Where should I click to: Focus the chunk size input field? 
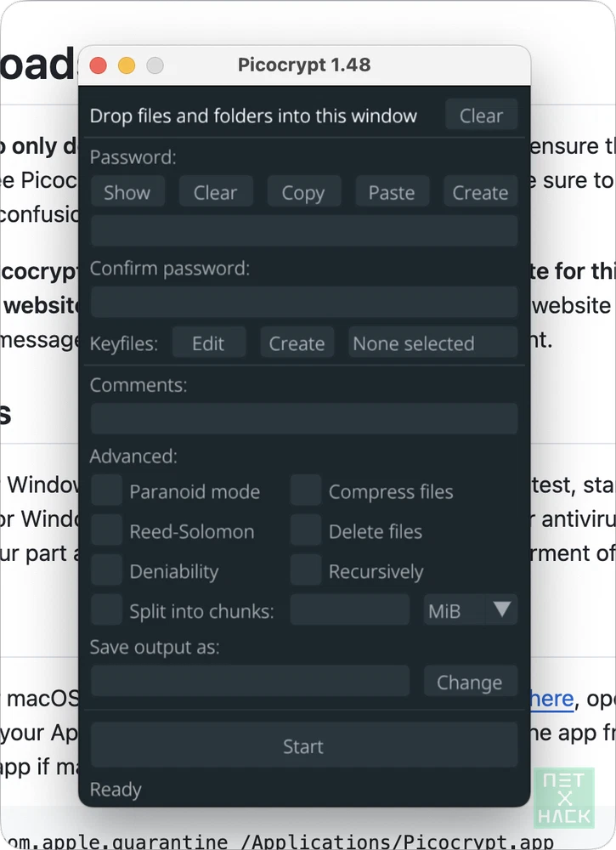click(349, 609)
